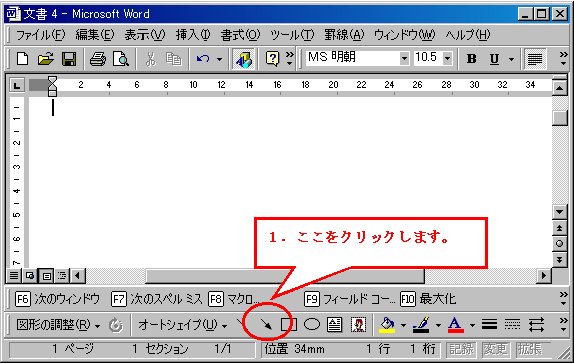Open an existing file with folder icon
574x364 pixels.
click(45, 59)
